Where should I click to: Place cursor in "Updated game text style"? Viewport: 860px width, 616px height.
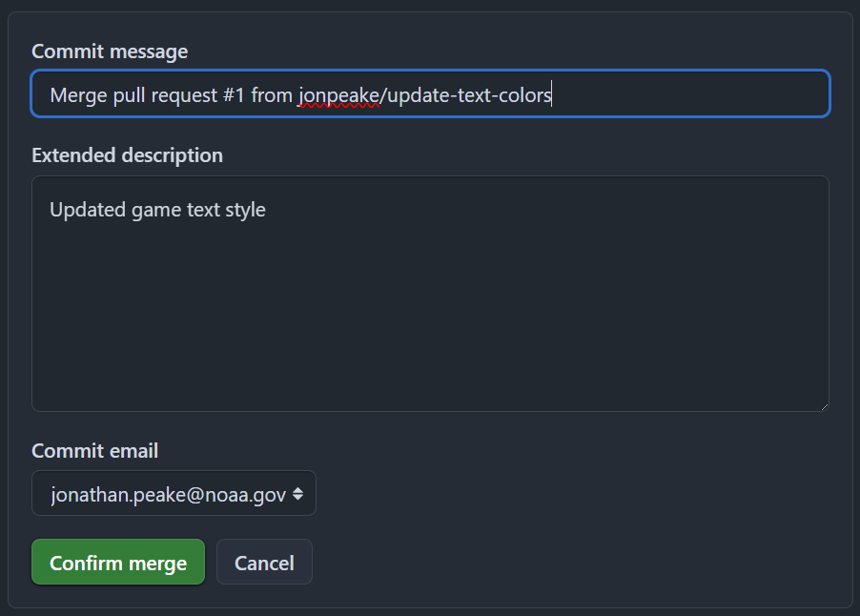(157, 210)
